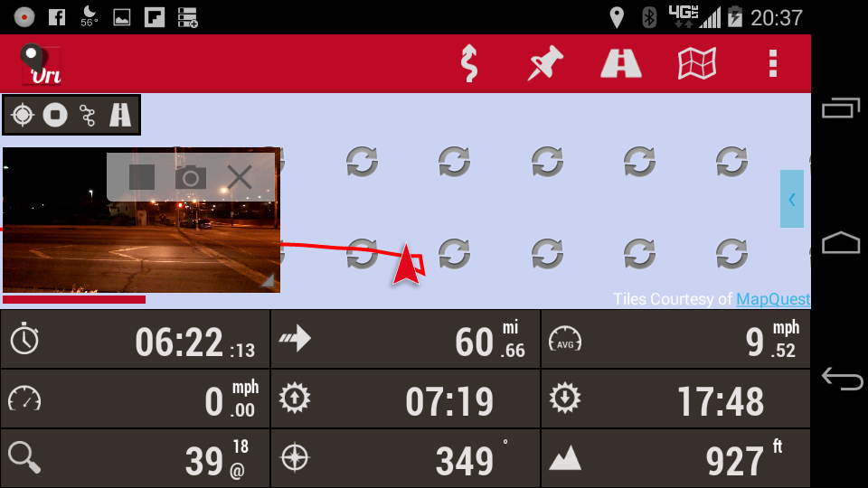The width and height of the screenshot is (868, 488).
Task: Expand the blue side panel chevron
Action: click(792, 199)
